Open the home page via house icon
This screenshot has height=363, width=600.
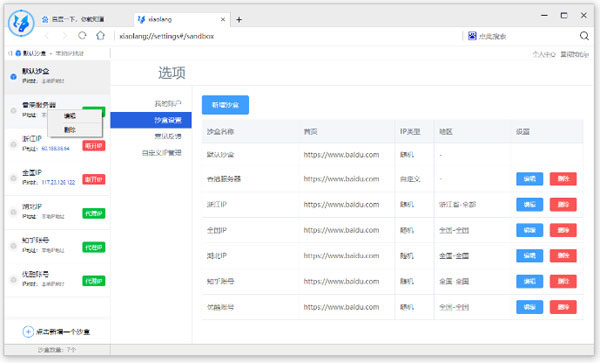click(100, 36)
